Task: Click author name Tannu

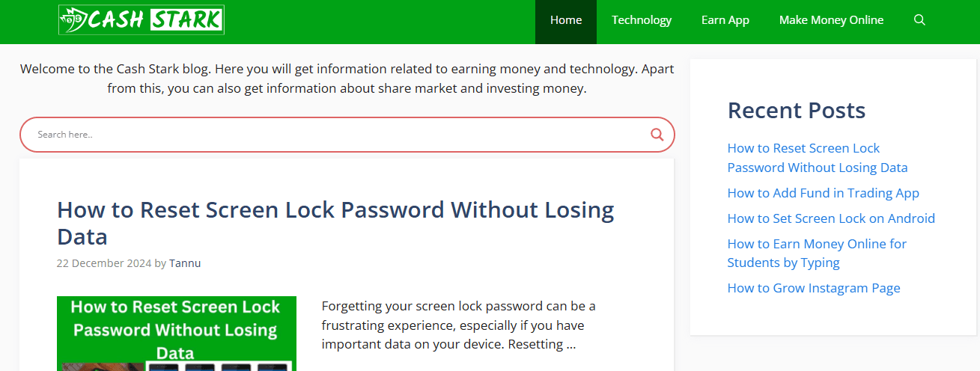Action: click(x=185, y=263)
